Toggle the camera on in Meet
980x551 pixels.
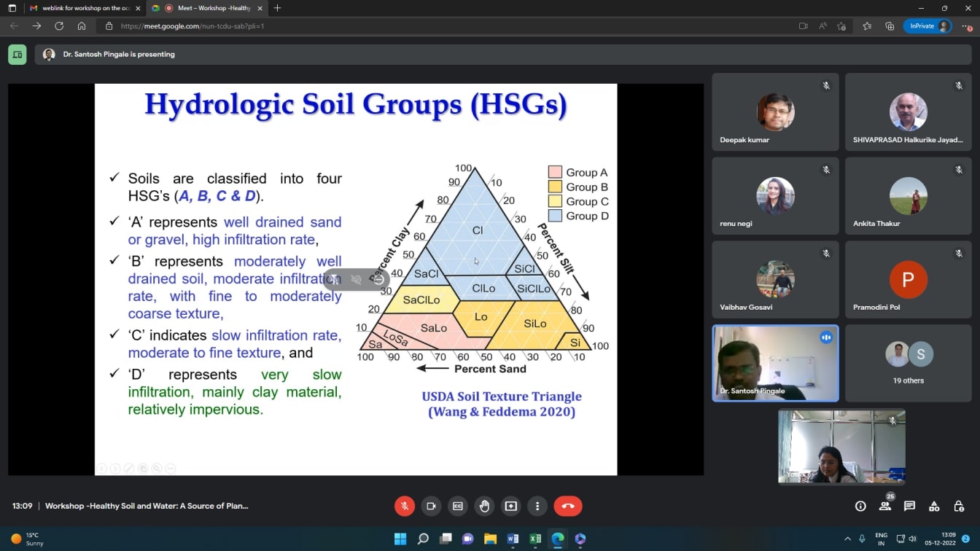431,506
